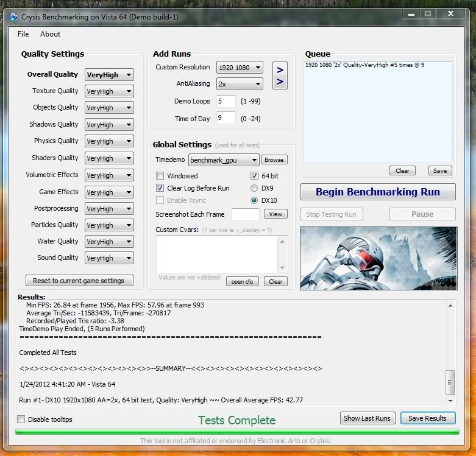Click the Crysis app icon in title bar

tap(13, 17)
